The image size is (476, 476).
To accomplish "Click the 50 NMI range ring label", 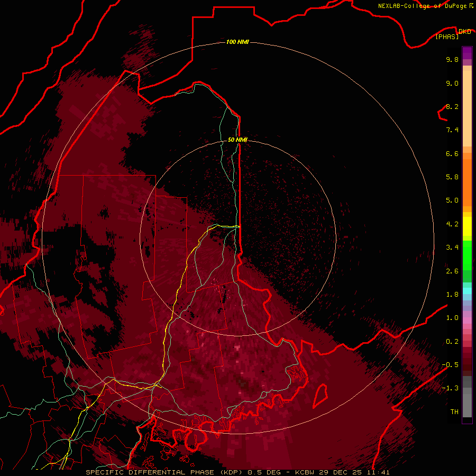I will click(237, 140).
